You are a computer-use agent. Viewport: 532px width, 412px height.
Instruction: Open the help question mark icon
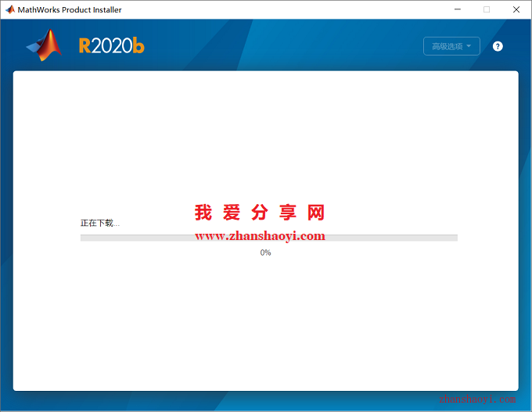pyautogui.click(x=498, y=46)
